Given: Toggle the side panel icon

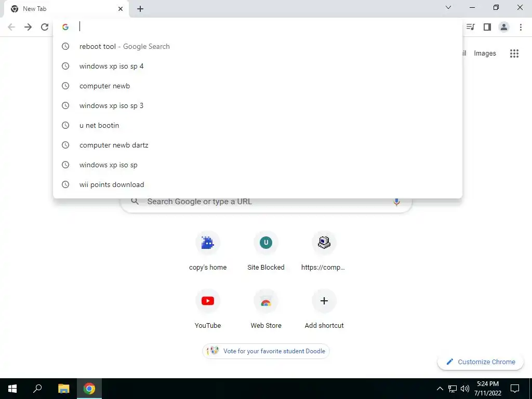Looking at the screenshot, I should (487, 27).
